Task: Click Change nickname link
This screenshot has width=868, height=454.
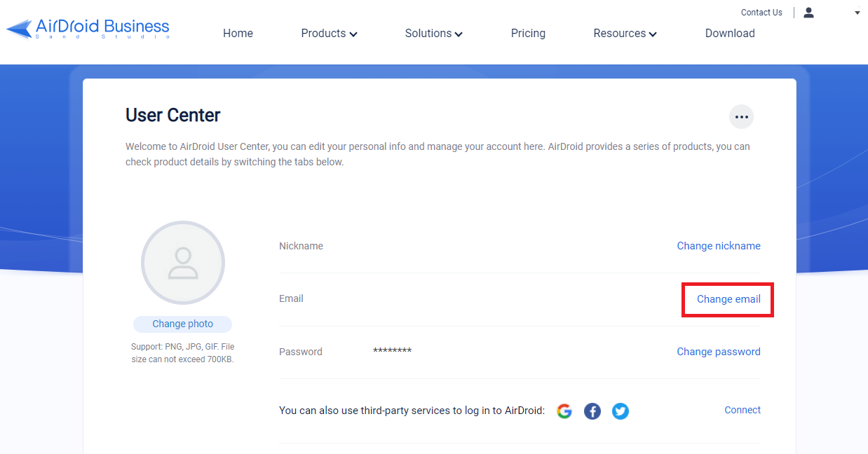Action: (719, 246)
